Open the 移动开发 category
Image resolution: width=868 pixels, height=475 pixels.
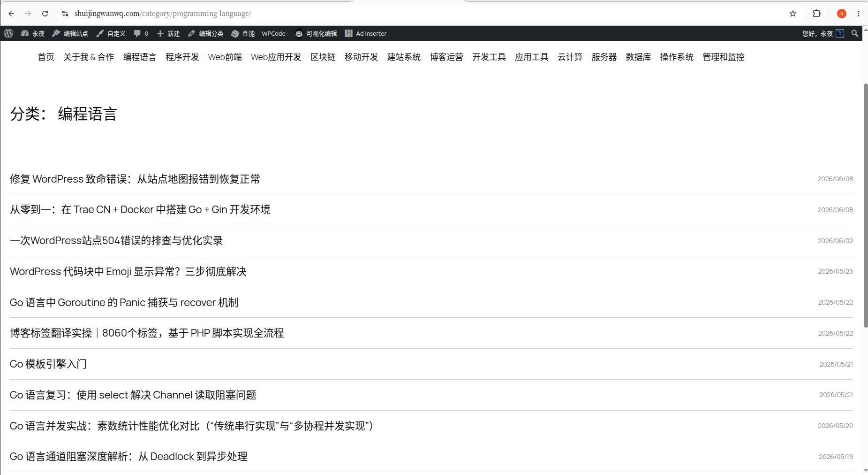[x=362, y=57]
